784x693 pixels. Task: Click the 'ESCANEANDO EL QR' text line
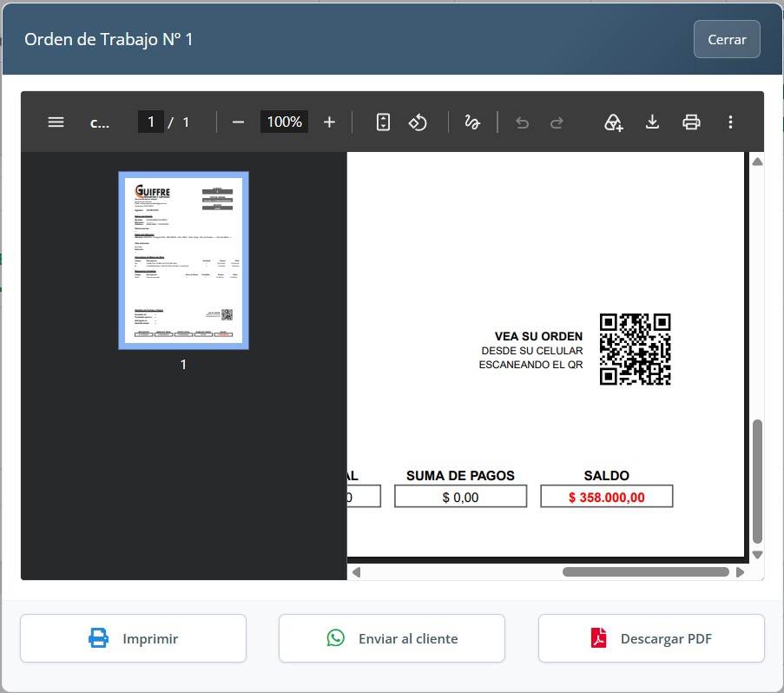tap(530, 365)
